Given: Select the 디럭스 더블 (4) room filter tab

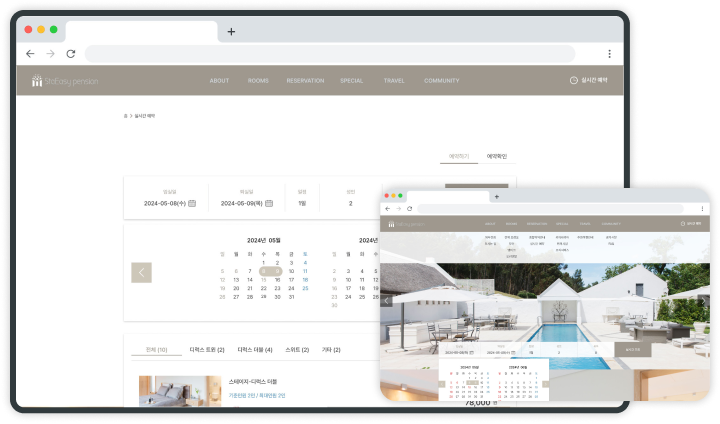Looking at the screenshot, I should click(254, 350).
